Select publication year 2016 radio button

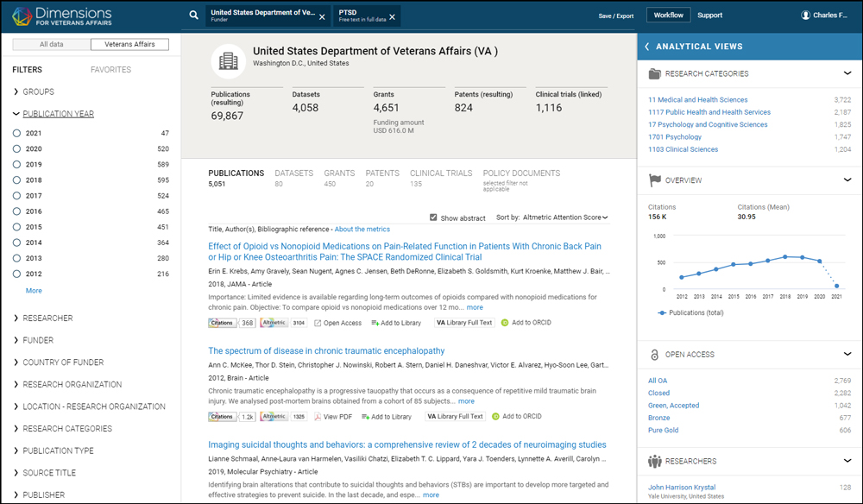[x=16, y=211]
